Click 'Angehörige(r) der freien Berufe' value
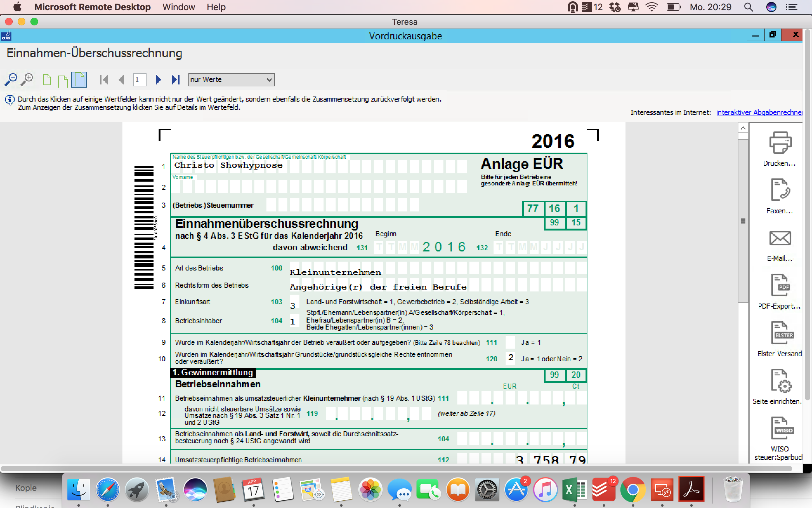This screenshot has height=508, width=812. pos(378,287)
